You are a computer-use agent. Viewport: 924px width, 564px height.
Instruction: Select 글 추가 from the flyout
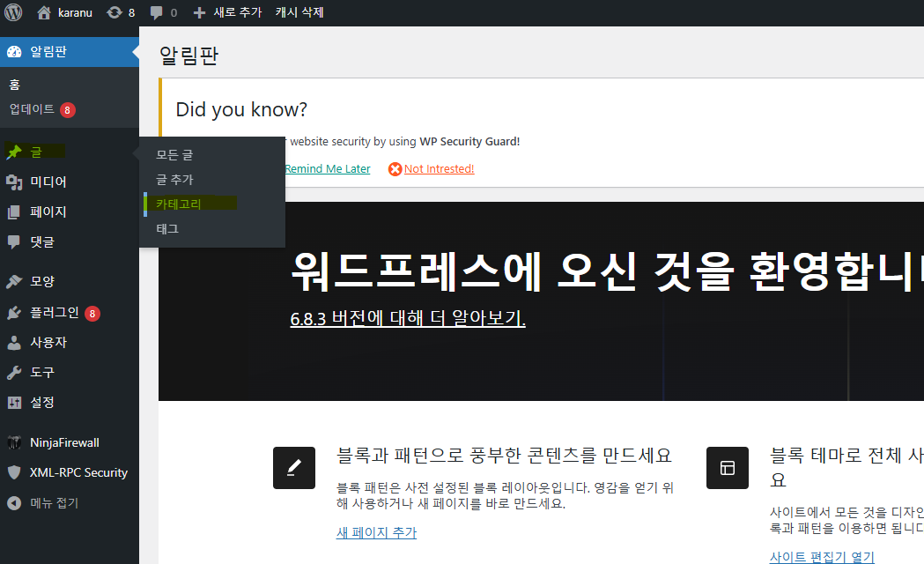click(x=174, y=180)
